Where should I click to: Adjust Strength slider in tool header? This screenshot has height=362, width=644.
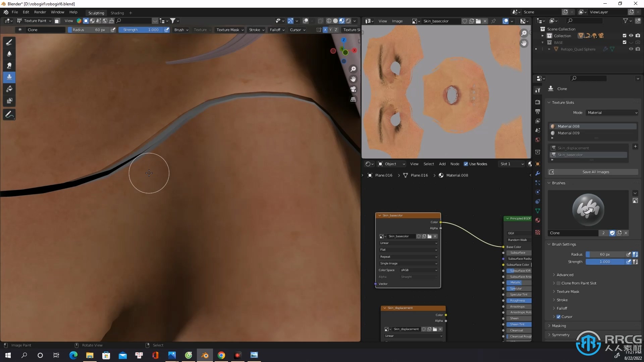[141, 30]
